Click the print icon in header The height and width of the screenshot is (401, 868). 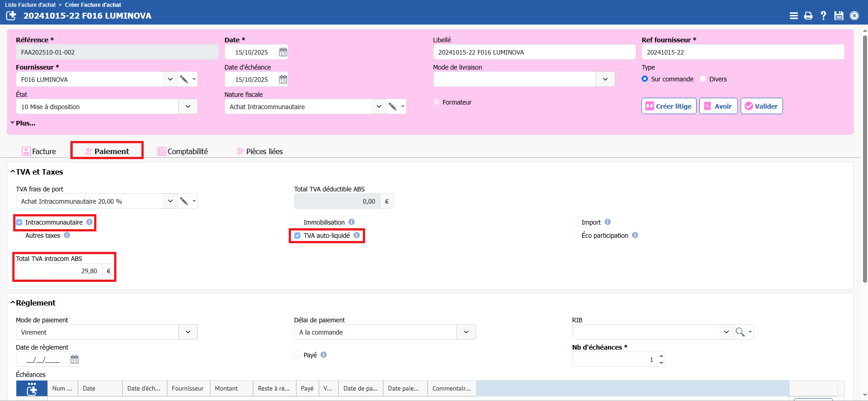[808, 16]
